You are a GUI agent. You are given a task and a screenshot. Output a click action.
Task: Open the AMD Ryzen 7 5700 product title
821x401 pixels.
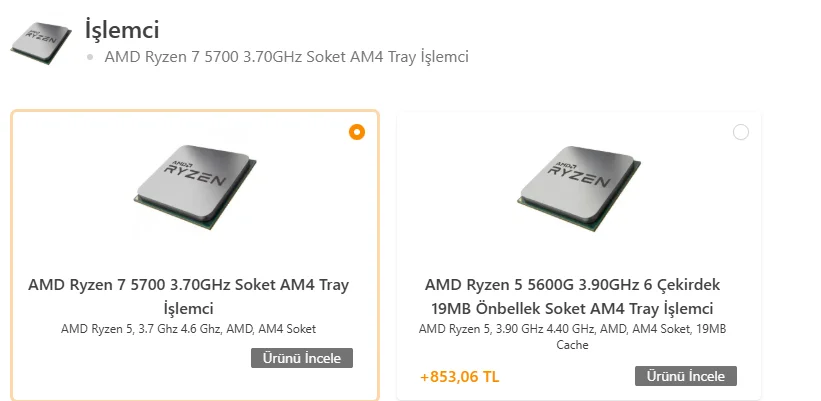[189, 296]
